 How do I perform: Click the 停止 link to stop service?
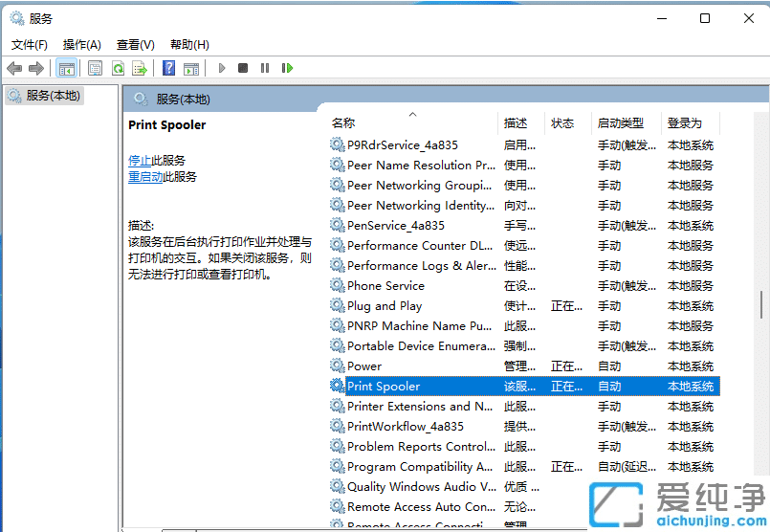pos(140,161)
